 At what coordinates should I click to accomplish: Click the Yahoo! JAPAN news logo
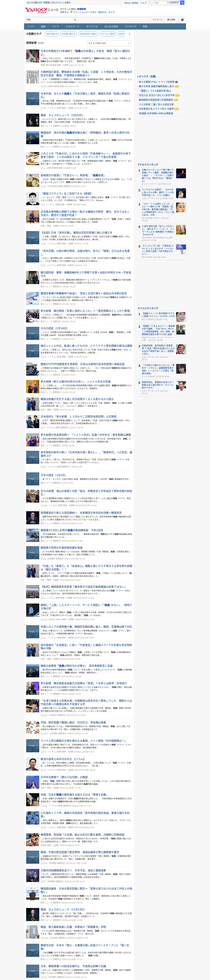pyautogui.click(x=42, y=10)
